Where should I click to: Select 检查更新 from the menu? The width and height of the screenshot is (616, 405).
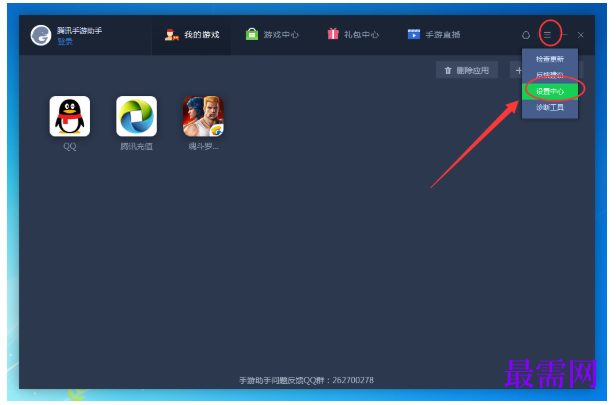(550, 59)
